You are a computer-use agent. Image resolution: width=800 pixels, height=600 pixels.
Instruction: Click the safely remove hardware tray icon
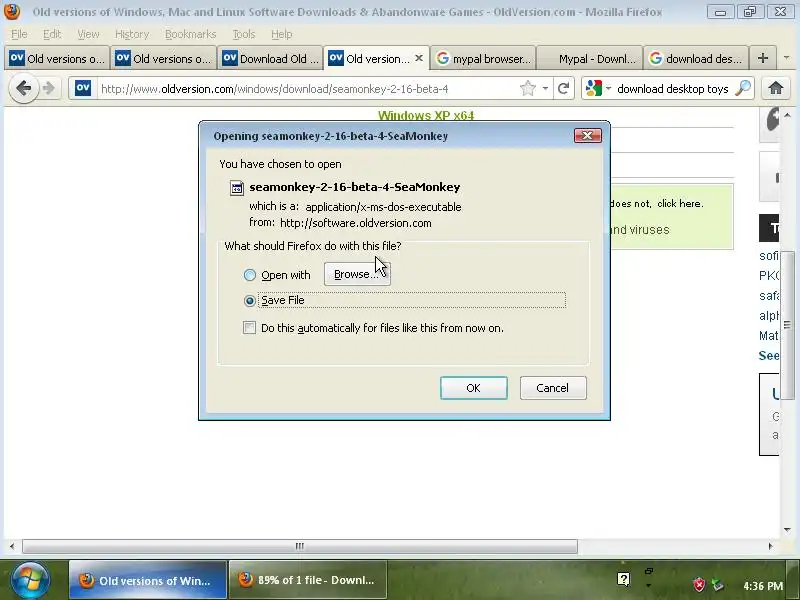718,584
